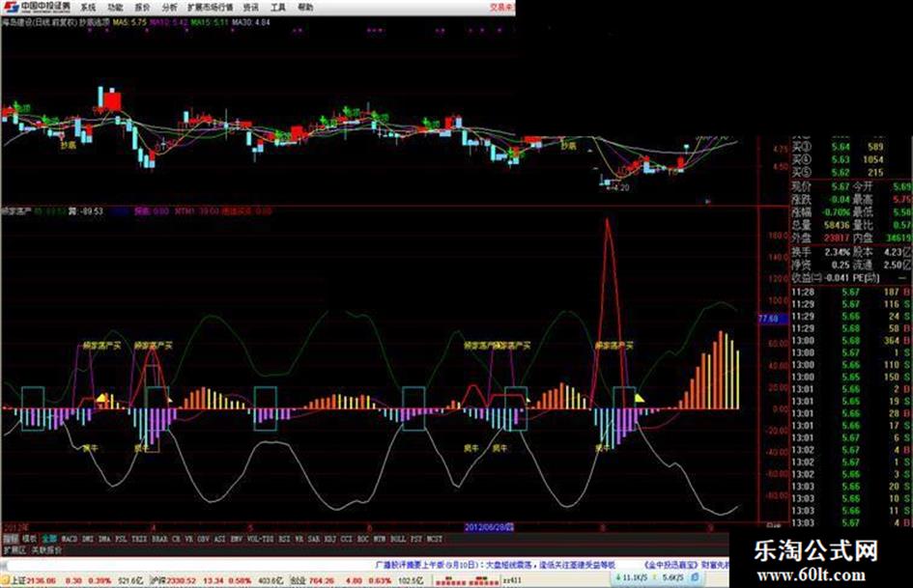Viewport: 913px width, 588px height.
Task: Switch to the WR indicator
Action: pos(300,539)
